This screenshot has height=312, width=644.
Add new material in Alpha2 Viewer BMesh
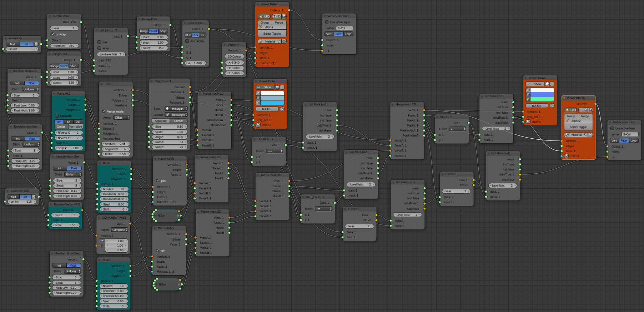pyautogui.click(x=590, y=135)
